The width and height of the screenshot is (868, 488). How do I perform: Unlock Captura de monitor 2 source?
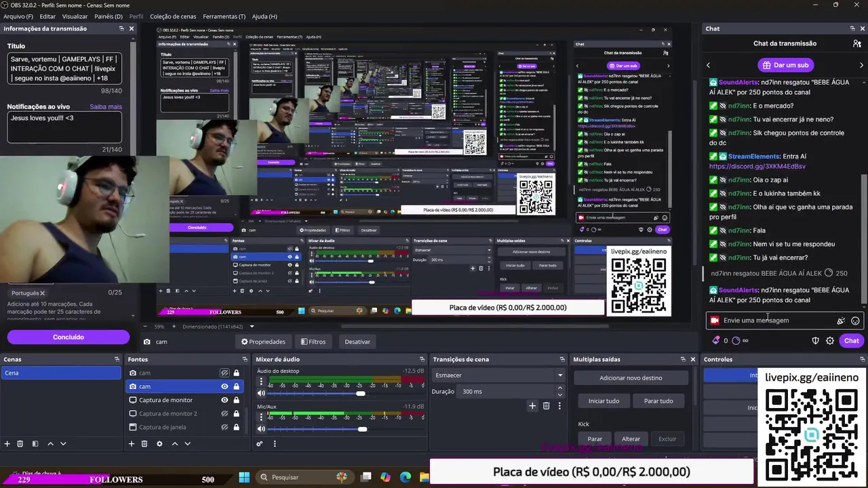(236, 413)
